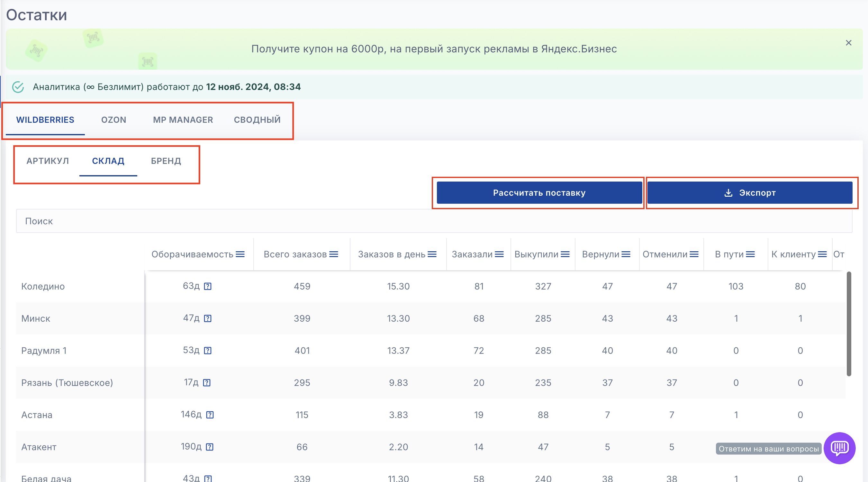Select the АРТИКУЛ tab
Screen dimensions: 868x482
point(48,161)
